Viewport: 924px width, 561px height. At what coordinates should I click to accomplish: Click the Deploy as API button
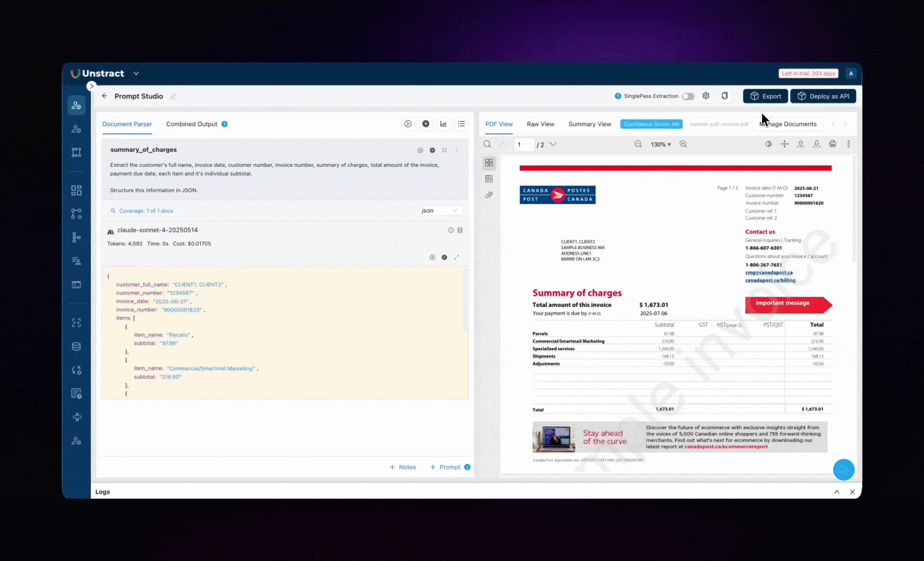click(x=823, y=96)
